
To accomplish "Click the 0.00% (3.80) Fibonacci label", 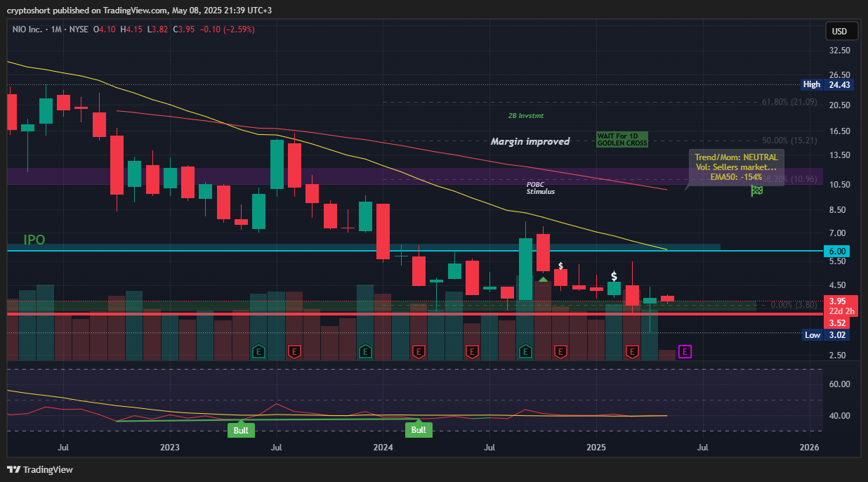I will pyautogui.click(x=794, y=305).
